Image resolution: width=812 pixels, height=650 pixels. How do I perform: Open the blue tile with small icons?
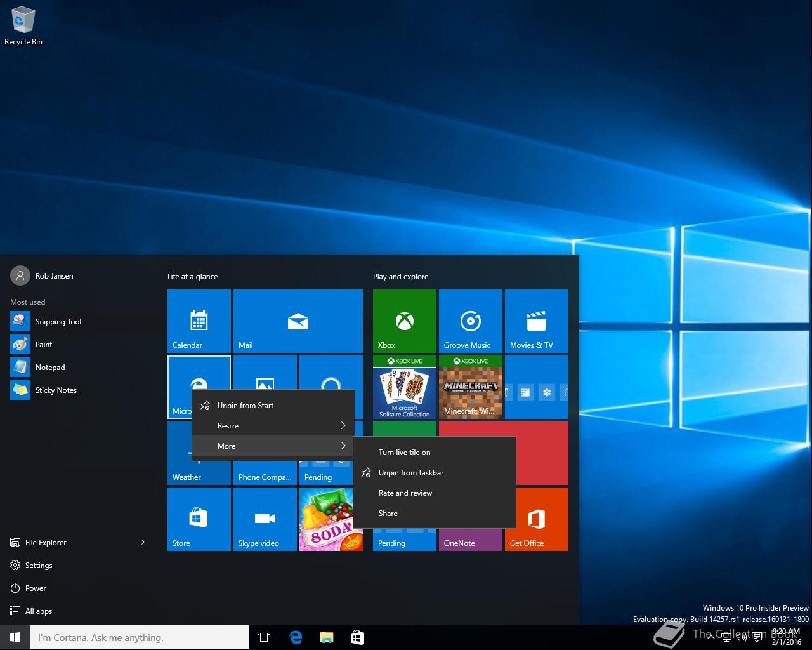537,387
